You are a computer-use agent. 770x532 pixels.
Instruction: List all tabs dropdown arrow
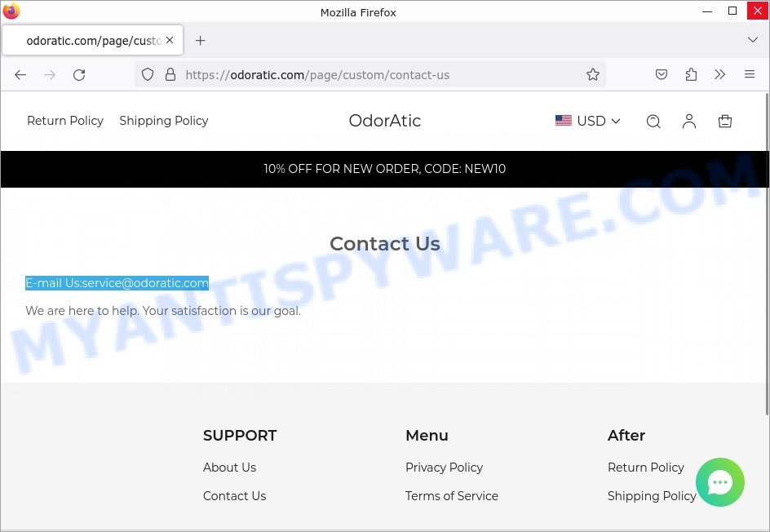[x=752, y=40]
